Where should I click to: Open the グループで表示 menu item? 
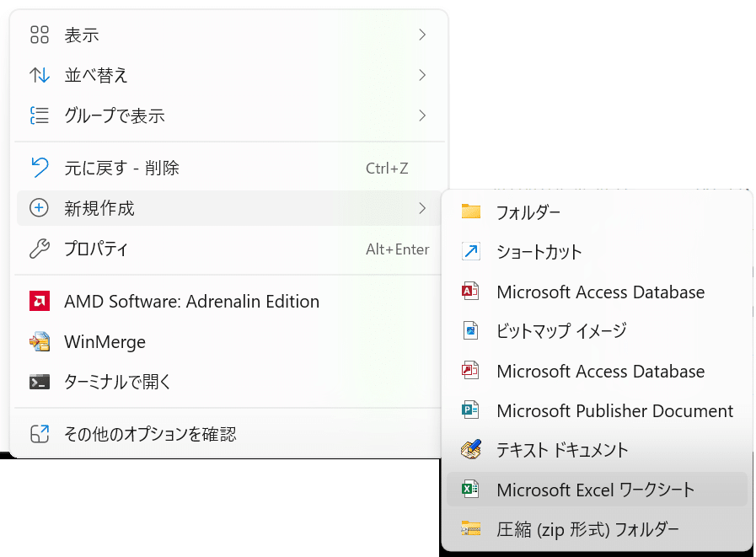[229, 115]
